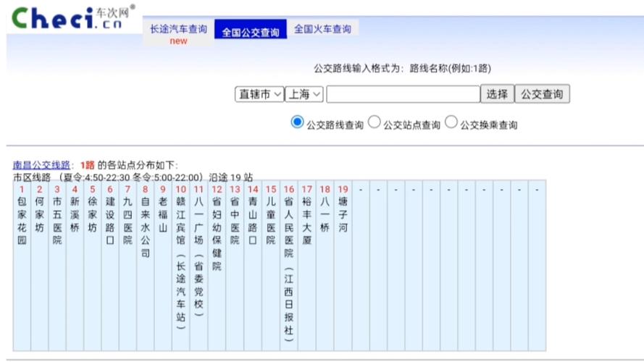Open the 上海 city dropdown

(304, 94)
